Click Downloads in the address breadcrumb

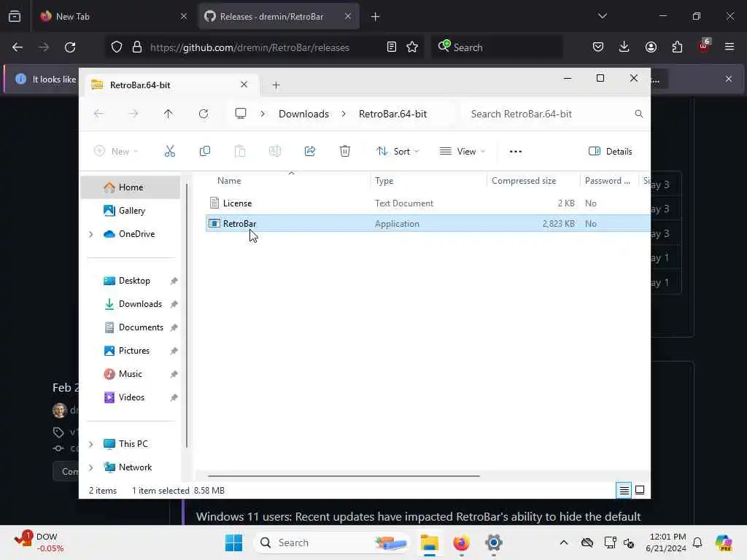coord(303,114)
